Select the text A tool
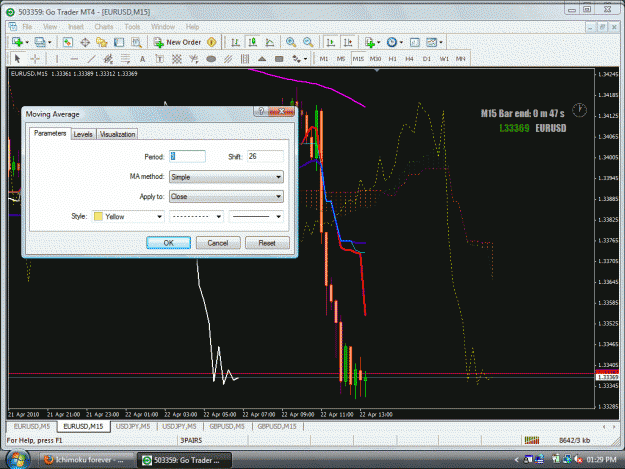This screenshot has width=625, height=469. (x=142, y=59)
